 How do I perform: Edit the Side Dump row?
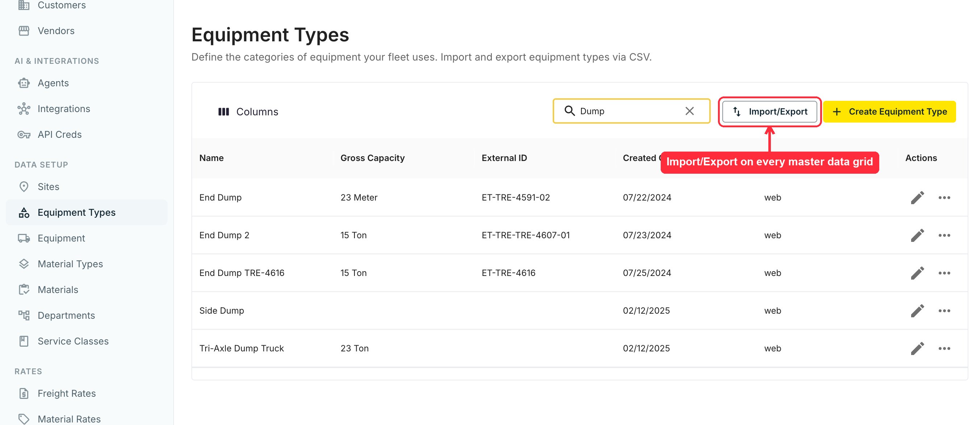click(x=917, y=311)
